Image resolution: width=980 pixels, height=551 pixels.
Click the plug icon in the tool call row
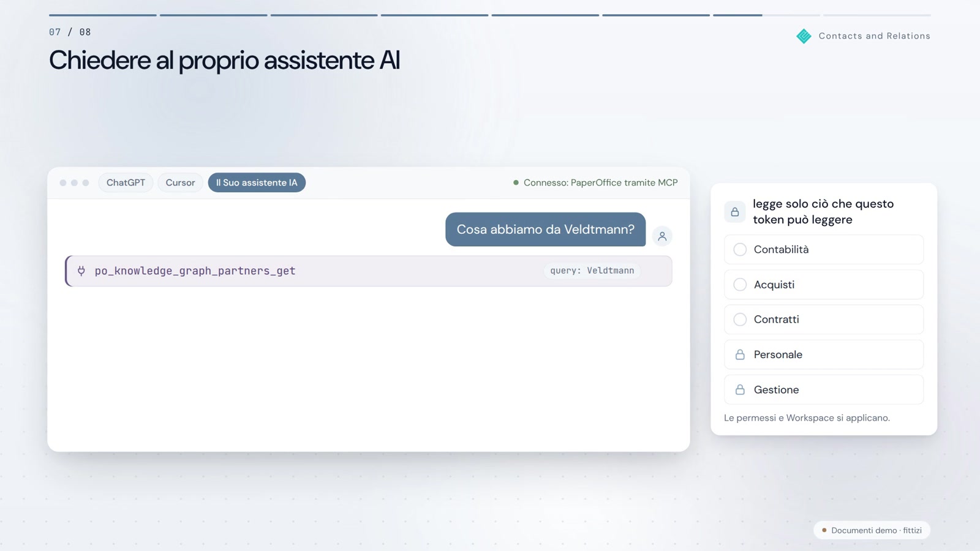click(x=81, y=271)
